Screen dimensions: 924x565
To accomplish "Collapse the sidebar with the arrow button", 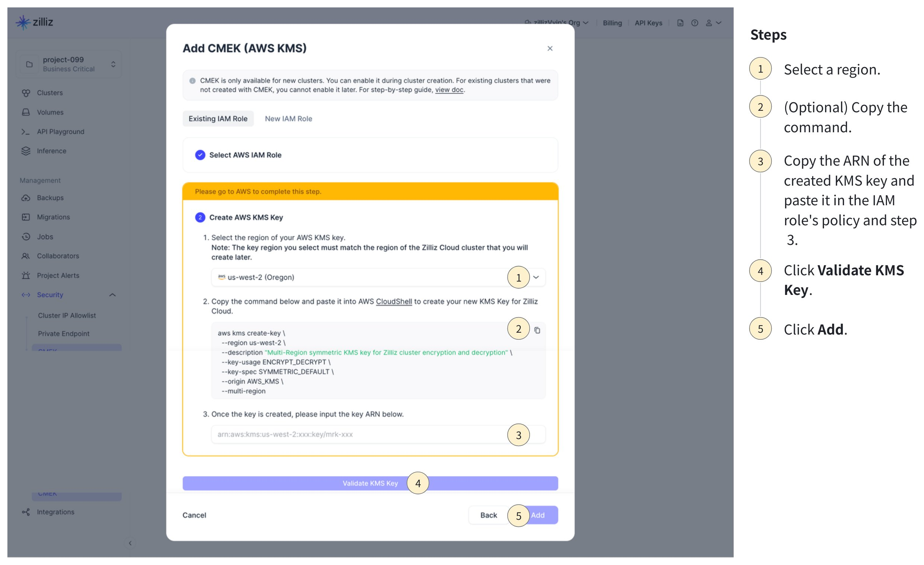I will (130, 543).
